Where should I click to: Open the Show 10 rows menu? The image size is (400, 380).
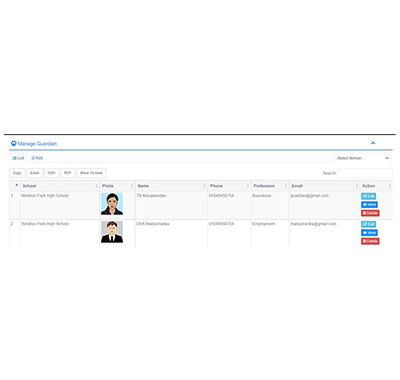click(91, 173)
